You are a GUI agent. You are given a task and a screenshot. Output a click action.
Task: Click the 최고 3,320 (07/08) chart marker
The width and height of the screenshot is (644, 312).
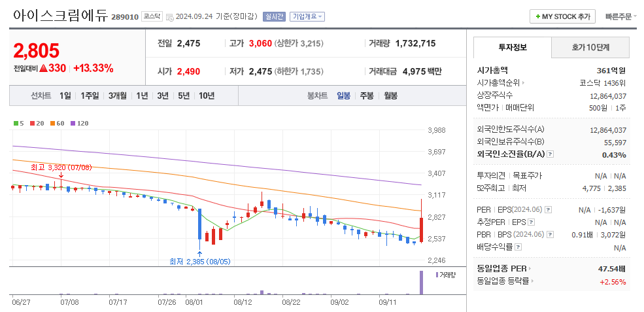pos(61,167)
